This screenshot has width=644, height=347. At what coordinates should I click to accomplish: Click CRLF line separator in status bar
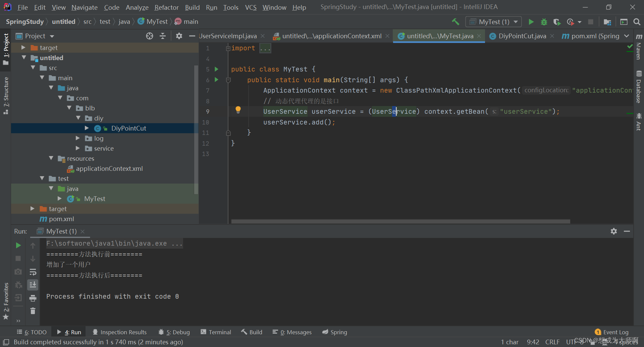click(x=552, y=342)
